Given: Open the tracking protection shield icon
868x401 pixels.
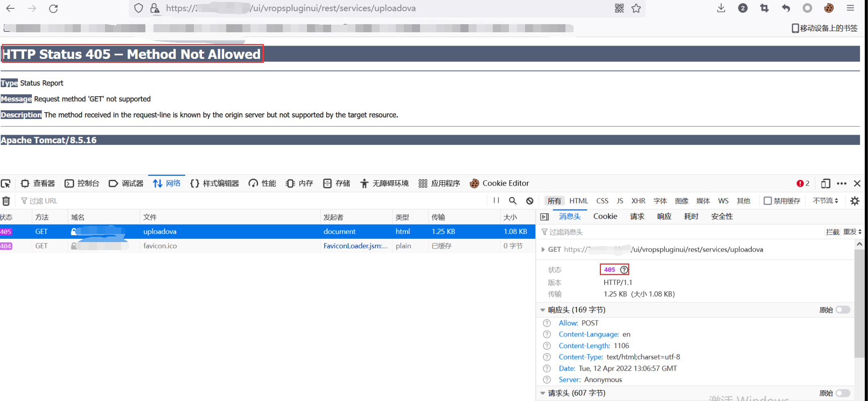Looking at the screenshot, I should pyautogui.click(x=139, y=8).
